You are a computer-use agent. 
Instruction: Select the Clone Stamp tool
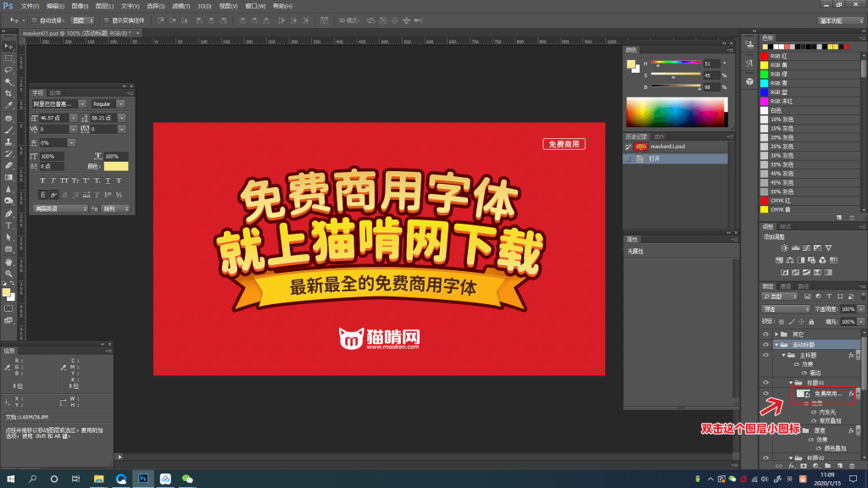[8, 141]
